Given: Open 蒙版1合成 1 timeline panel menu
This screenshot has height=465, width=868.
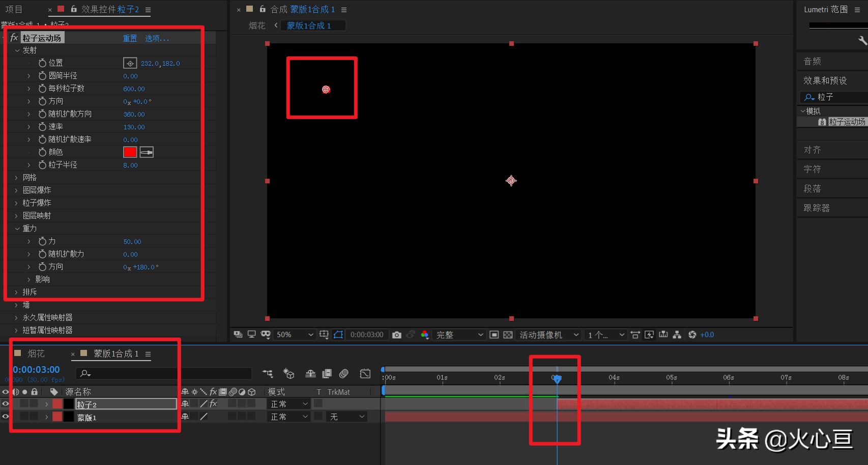Looking at the screenshot, I should click(148, 354).
